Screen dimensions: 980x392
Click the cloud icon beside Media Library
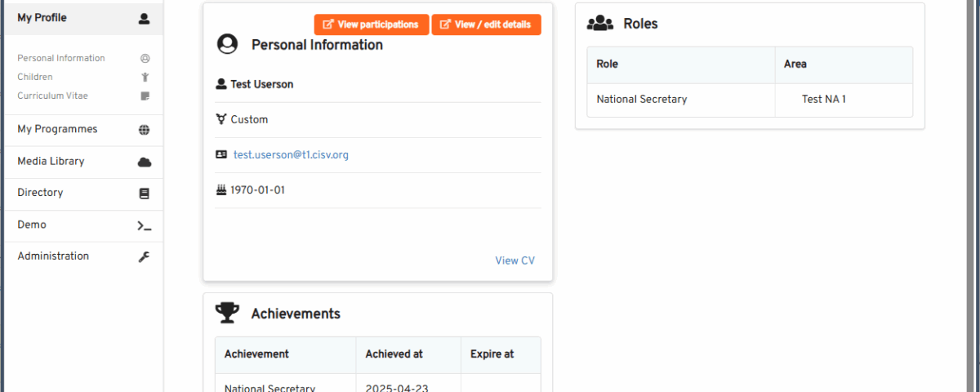[145, 162]
